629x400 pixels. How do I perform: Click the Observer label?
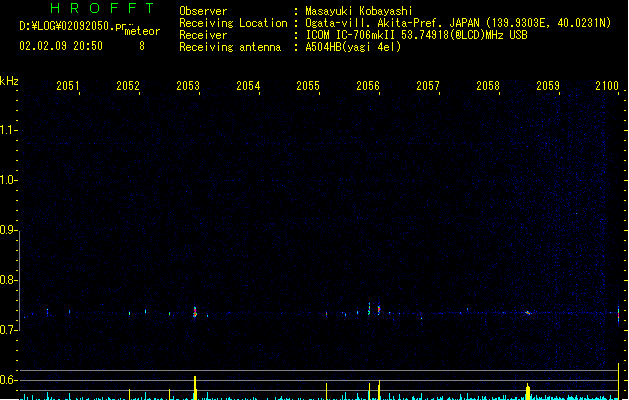click(203, 11)
